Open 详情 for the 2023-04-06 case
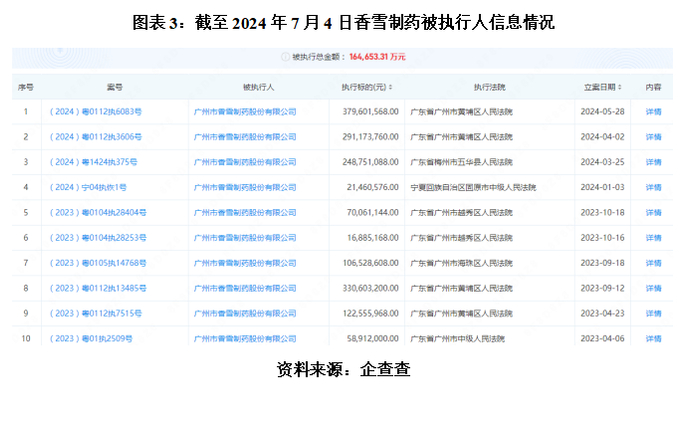Image resolution: width=700 pixels, height=424 pixels. [653, 339]
